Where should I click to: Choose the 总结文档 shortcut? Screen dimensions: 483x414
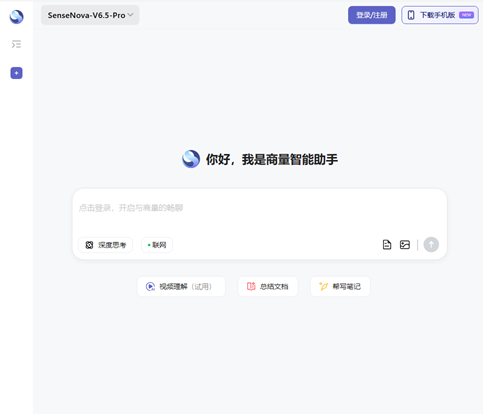click(268, 287)
